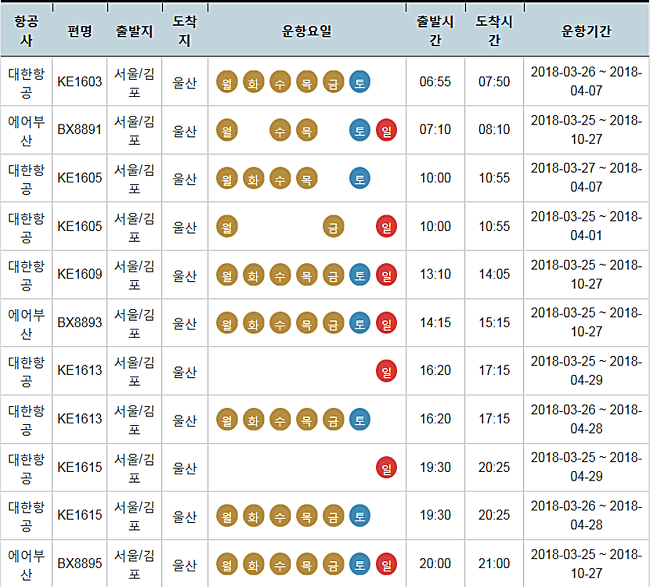Select flight number KE1603
This screenshot has width=650, height=587.
pyautogui.click(x=80, y=82)
